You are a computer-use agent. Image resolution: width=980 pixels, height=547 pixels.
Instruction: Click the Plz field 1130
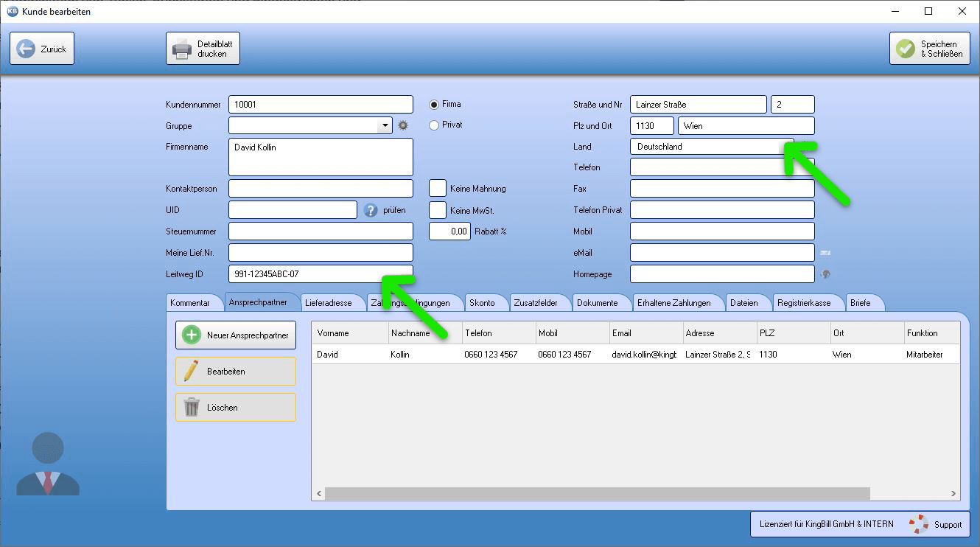tap(652, 126)
